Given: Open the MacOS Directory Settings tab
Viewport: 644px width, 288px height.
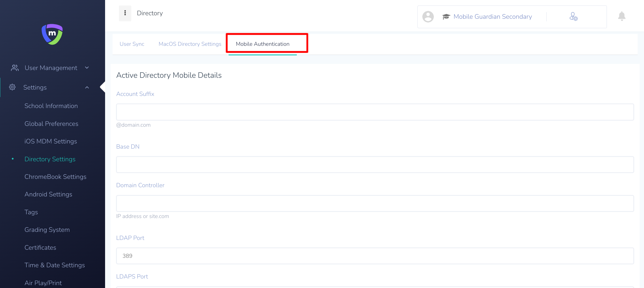Looking at the screenshot, I should coord(190,44).
